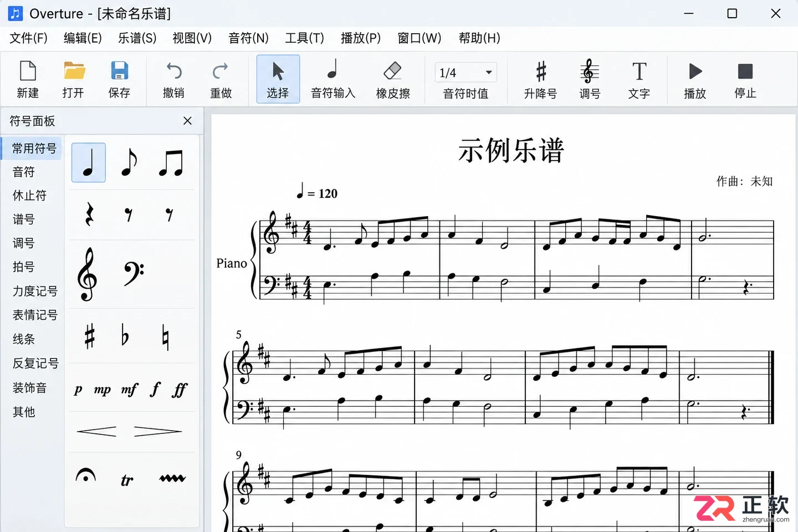Viewport: 798px width, 532px height.
Task: Insert the treble clef symbol from palette
Action: pyautogui.click(x=88, y=274)
